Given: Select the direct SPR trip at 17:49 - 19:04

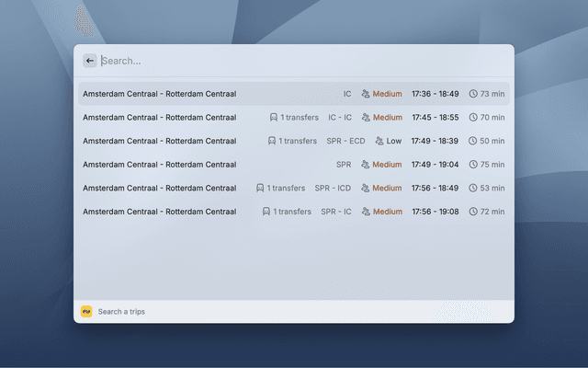Looking at the screenshot, I should pyautogui.click(x=159, y=165).
